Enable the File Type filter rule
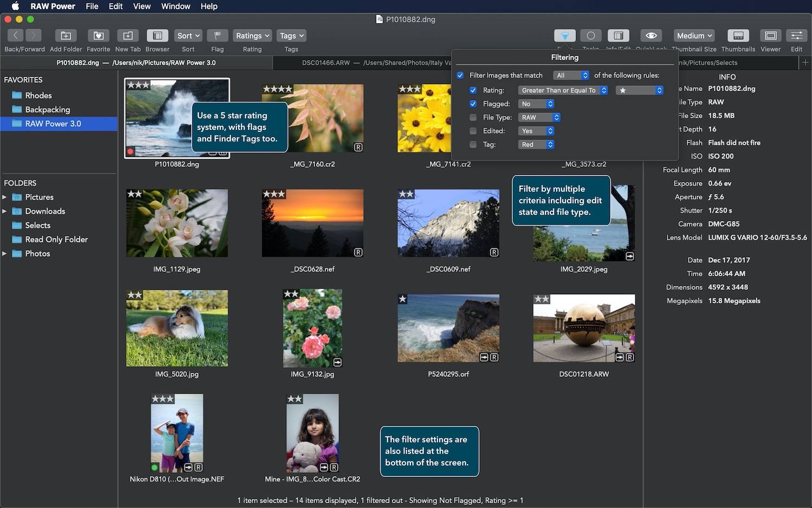The height and width of the screenshot is (508, 812). (x=473, y=118)
